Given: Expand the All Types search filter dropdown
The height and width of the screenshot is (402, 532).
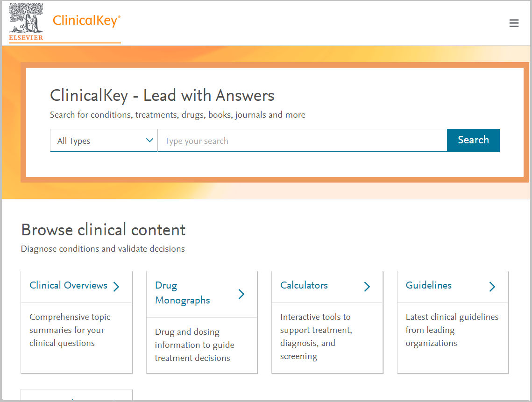Looking at the screenshot, I should (104, 141).
